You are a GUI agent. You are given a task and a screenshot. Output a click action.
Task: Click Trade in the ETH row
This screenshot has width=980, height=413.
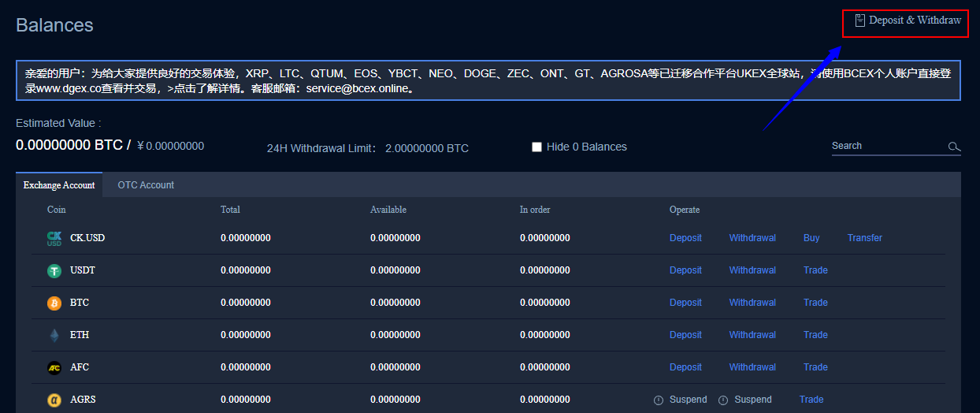(815, 335)
